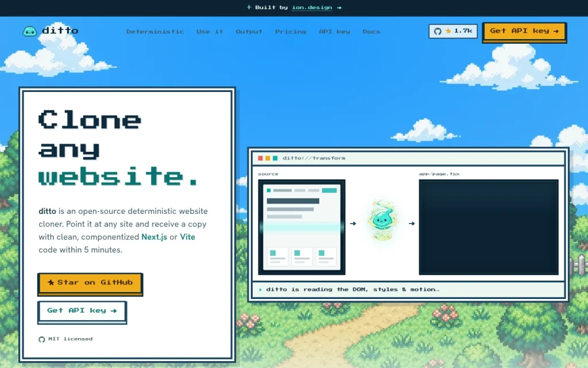
Task: Click the ditto slime logo icon
Action: [x=30, y=31]
